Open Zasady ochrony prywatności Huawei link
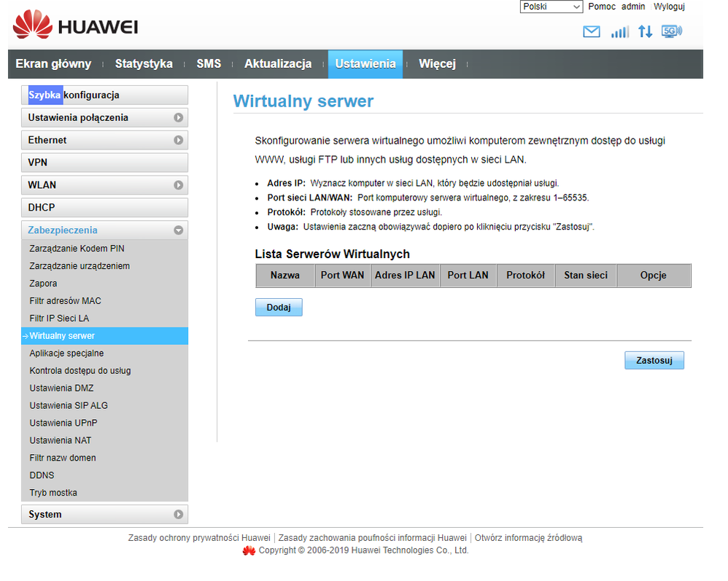Viewport: 728px width, 581px height. click(x=199, y=538)
